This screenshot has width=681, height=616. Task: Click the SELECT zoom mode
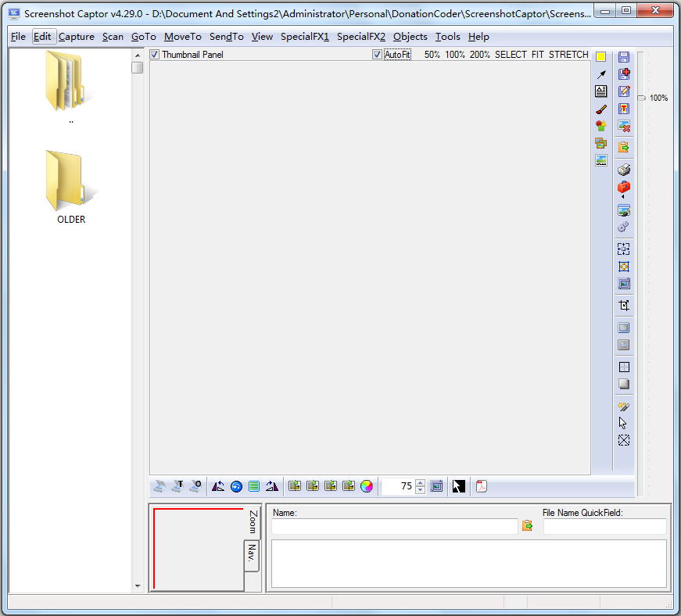click(511, 55)
